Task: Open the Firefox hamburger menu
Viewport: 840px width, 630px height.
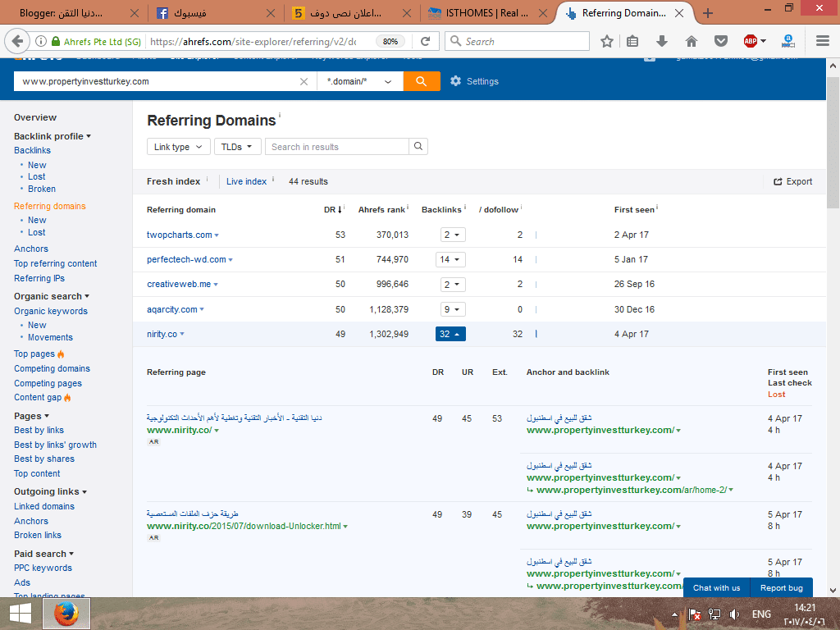Action: point(823,41)
